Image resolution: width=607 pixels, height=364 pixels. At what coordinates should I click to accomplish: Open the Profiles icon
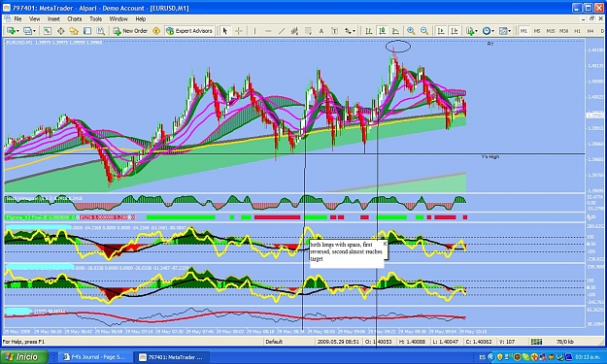(x=28, y=31)
